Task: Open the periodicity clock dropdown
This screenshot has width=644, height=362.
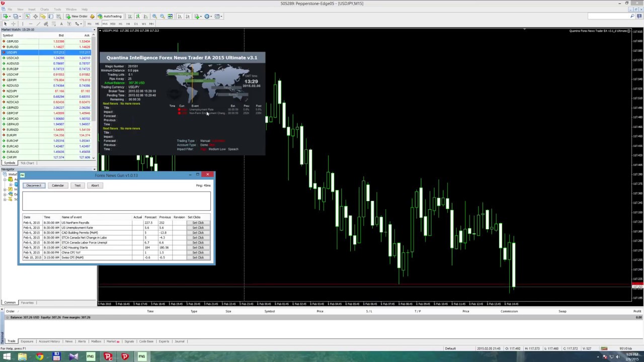Action: pos(208,17)
